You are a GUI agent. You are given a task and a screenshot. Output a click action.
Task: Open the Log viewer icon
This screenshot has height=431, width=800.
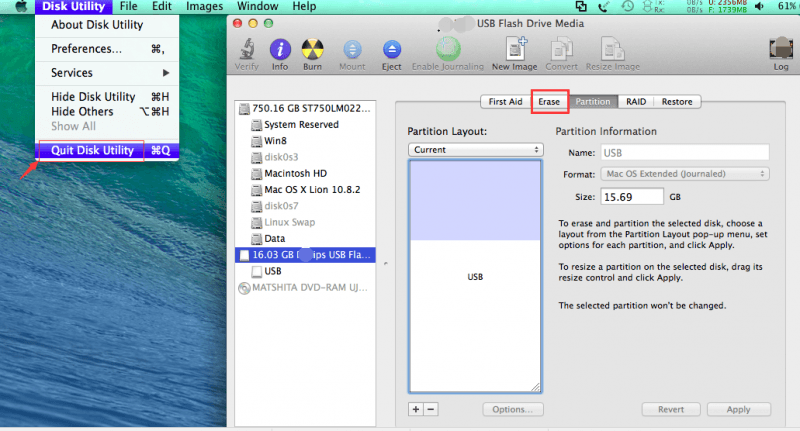(780, 49)
